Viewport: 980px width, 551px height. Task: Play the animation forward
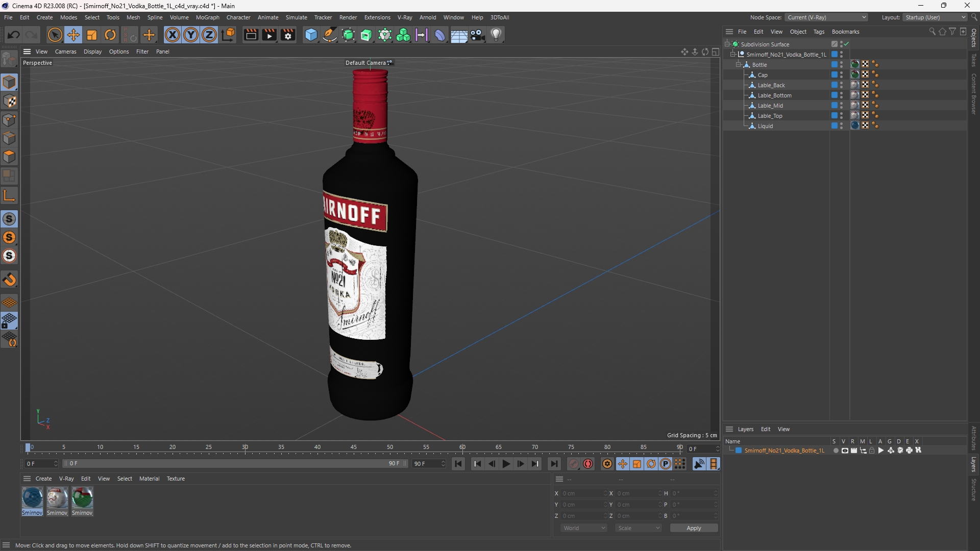click(x=506, y=464)
